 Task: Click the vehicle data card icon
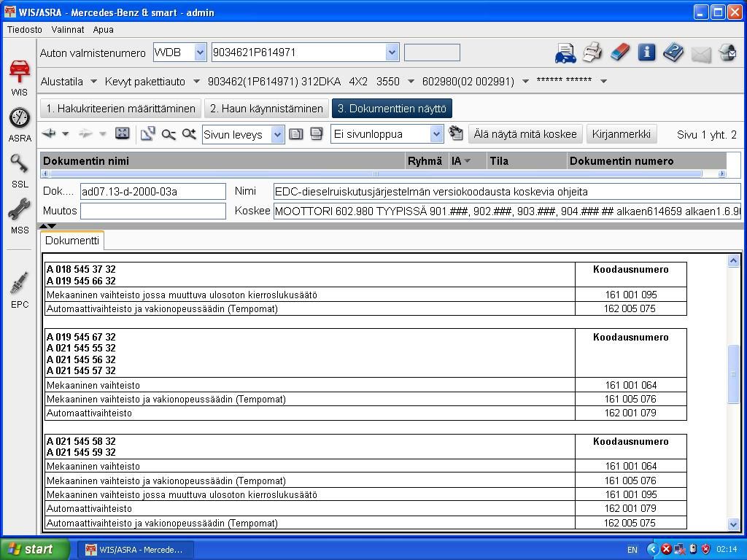tap(565, 52)
